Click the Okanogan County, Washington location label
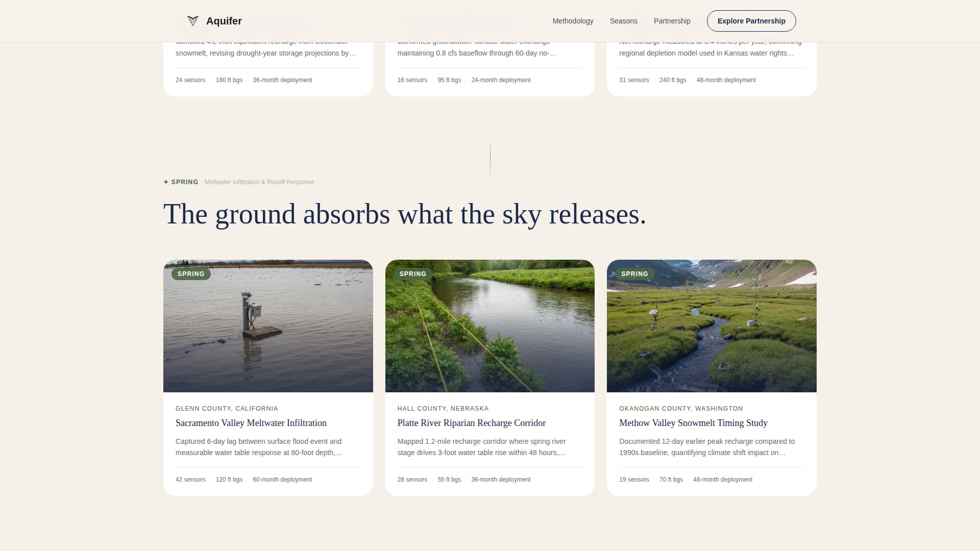Viewport: 980px width, 551px height. 680,408
